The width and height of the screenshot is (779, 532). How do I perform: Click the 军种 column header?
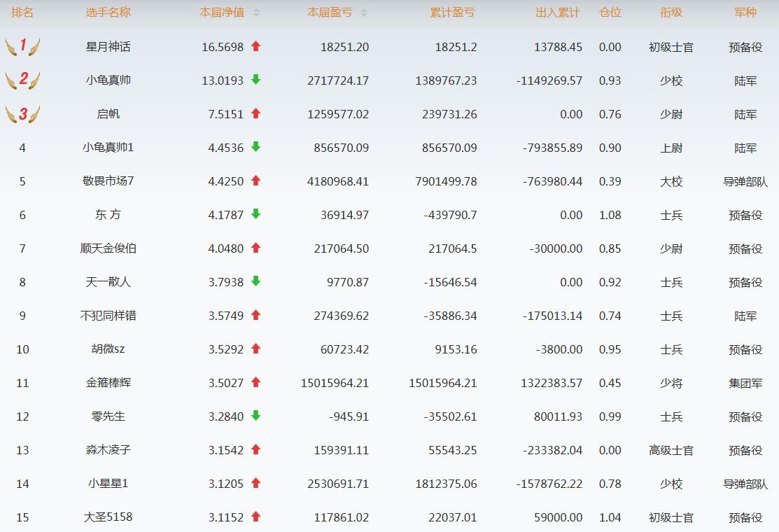pyautogui.click(x=745, y=13)
